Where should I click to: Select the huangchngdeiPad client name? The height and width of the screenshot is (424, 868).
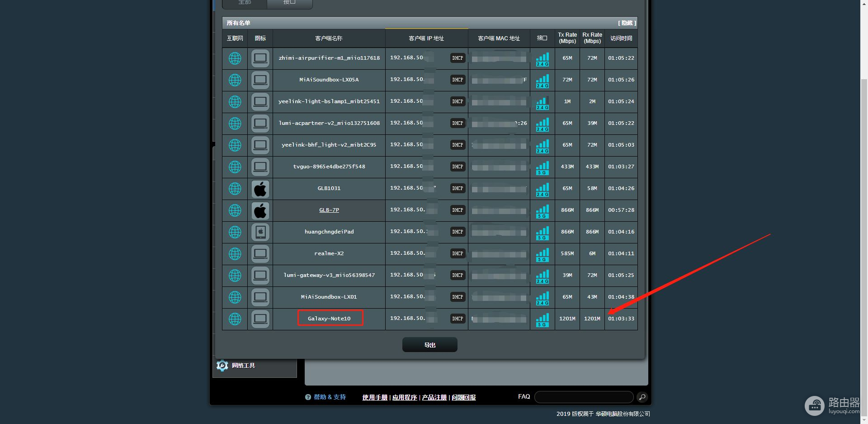coord(329,232)
